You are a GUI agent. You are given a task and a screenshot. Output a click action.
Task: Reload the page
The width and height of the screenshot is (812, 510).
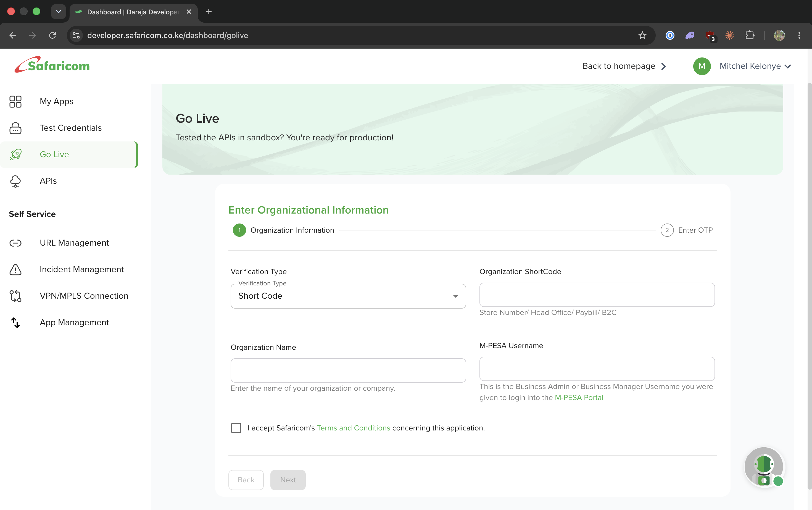[52, 35]
